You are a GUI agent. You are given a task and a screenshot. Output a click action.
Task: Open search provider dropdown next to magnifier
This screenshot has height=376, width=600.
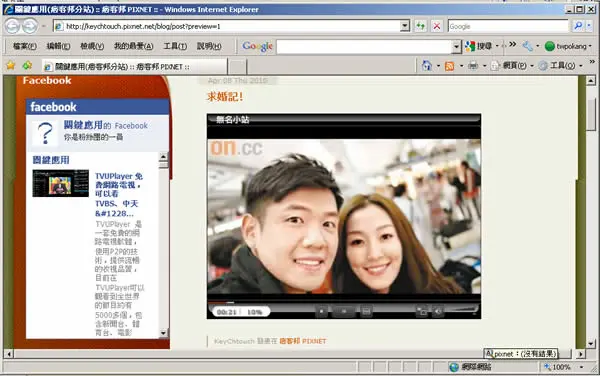tap(589, 26)
